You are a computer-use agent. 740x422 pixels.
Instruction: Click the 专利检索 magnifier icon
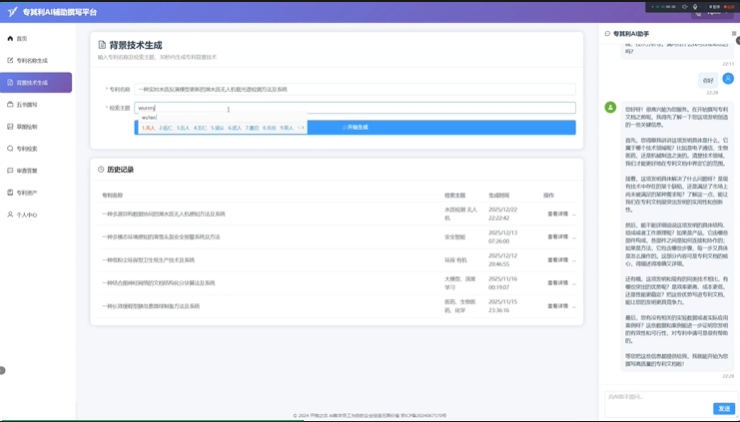[10, 148]
